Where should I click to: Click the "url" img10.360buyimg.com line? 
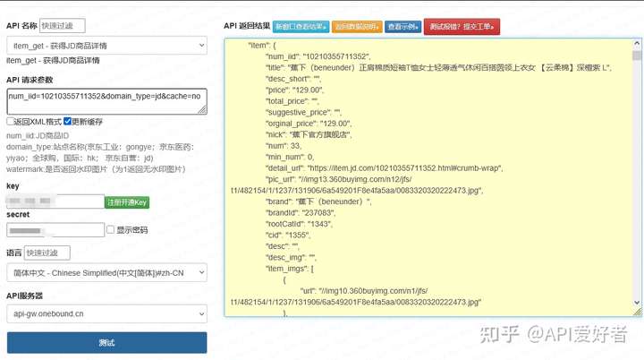click(x=356, y=296)
